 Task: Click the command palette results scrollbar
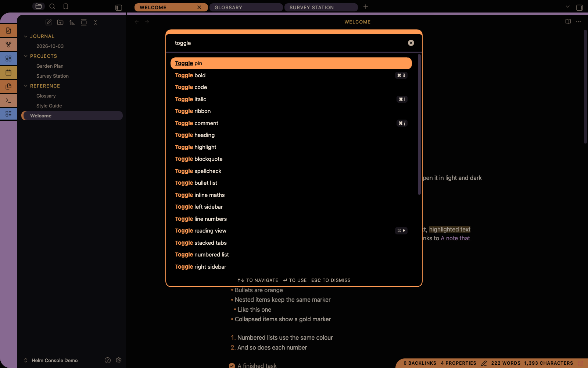point(419,124)
